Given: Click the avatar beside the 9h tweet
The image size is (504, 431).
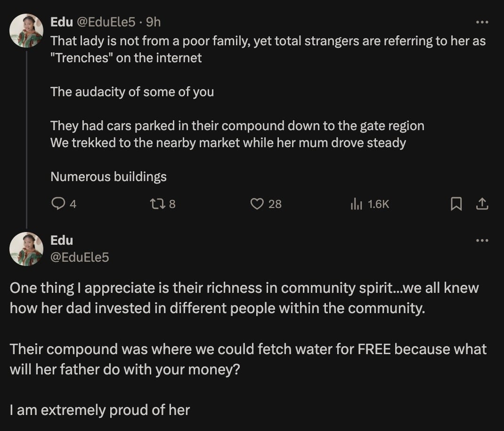Looking at the screenshot, I should click(26, 31).
